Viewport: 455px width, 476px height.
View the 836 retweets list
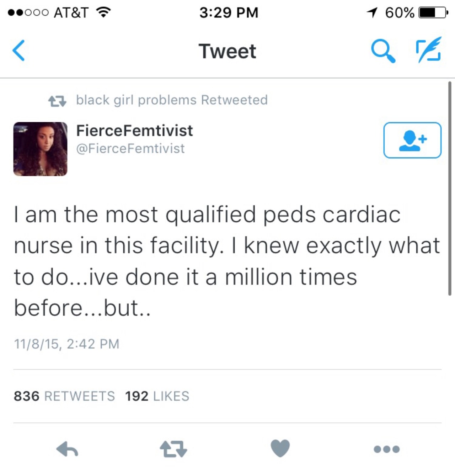point(64,396)
